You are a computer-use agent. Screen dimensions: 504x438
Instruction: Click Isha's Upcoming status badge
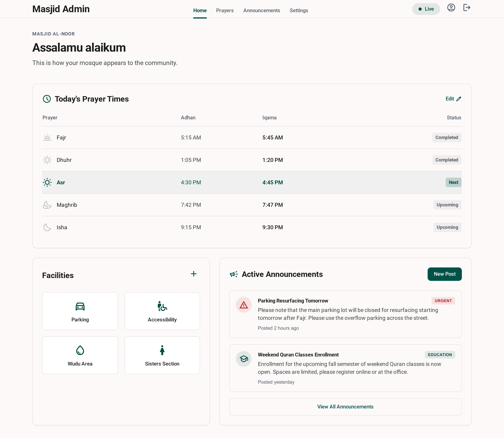point(447,227)
